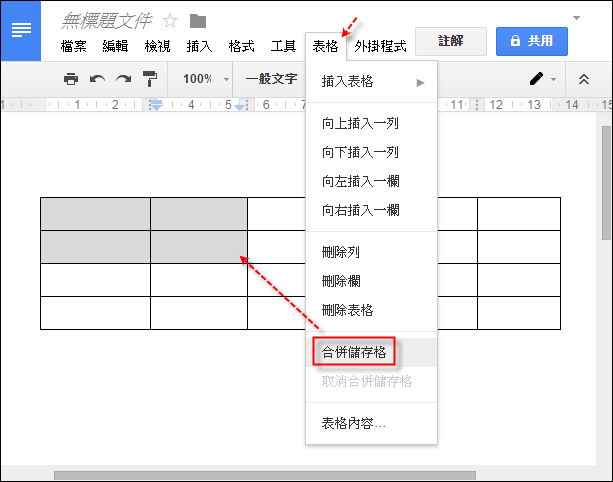This screenshot has width=613, height=482.
Task: Click 合併儲存格 menu item
Action: 371,352
